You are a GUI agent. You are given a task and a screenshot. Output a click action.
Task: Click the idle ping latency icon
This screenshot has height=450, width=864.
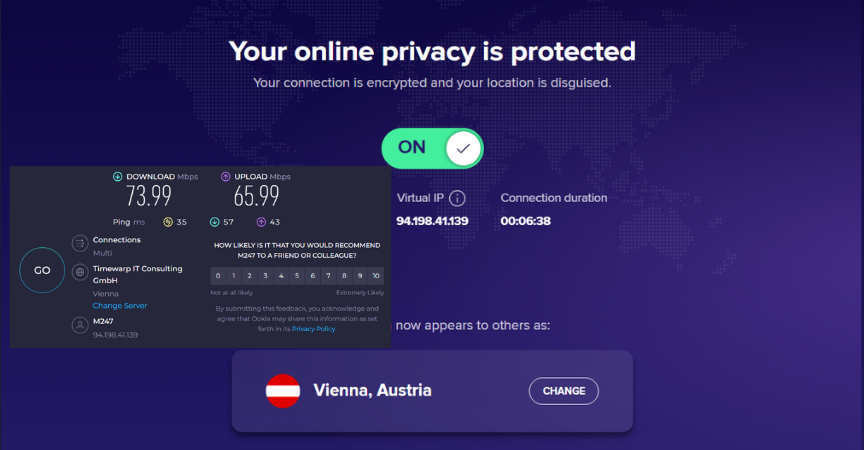(x=168, y=222)
